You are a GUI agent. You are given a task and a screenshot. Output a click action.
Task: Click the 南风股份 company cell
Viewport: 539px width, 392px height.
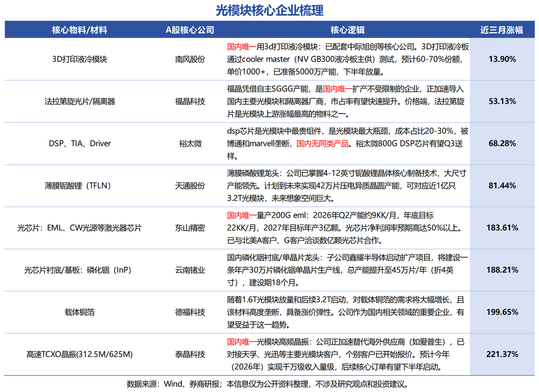pos(190,59)
